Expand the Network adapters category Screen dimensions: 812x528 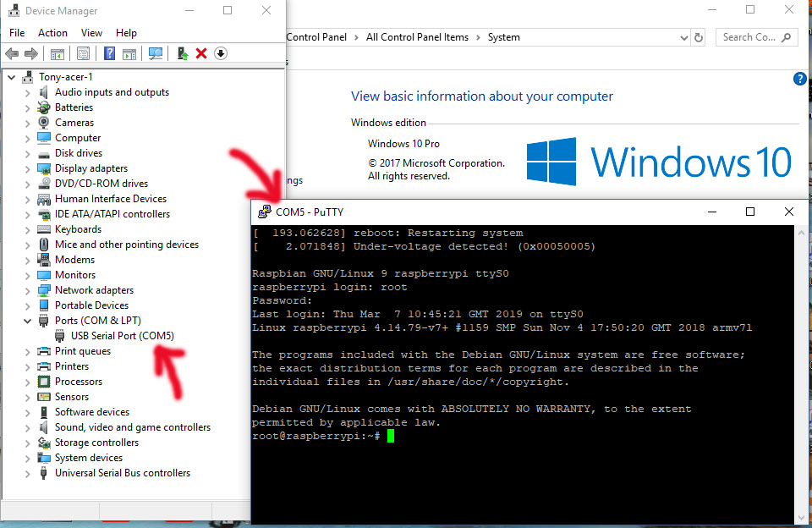click(x=27, y=291)
